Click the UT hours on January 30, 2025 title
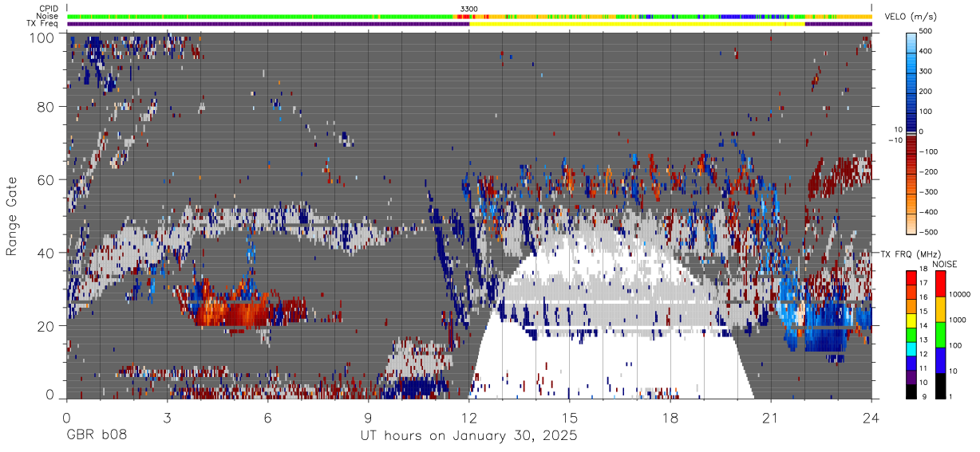The width and height of the screenshot is (980, 452). pyautogui.click(x=468, y=436)
